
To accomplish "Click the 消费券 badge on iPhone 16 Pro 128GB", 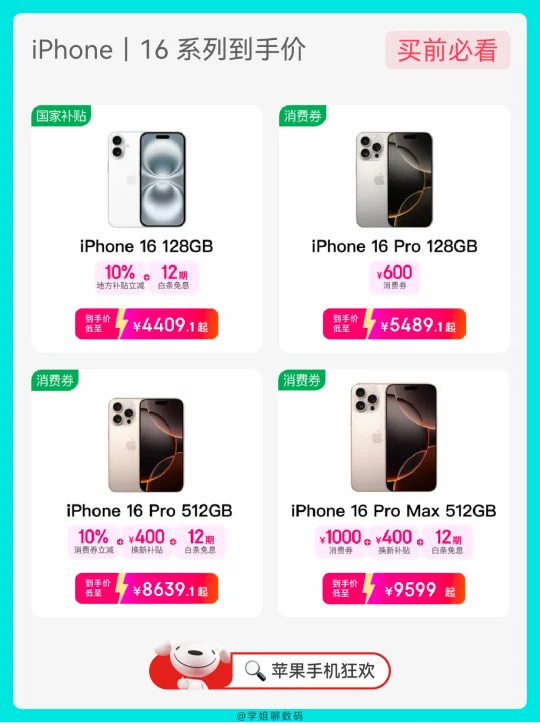I will click(x=303, y=116).
